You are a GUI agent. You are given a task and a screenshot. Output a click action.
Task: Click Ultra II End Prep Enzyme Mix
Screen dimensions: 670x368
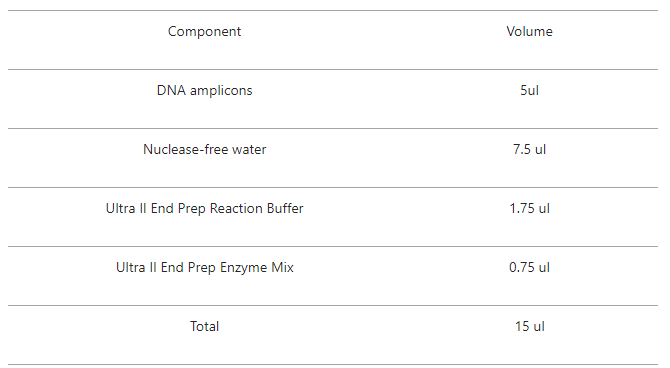tap(204, 268)
